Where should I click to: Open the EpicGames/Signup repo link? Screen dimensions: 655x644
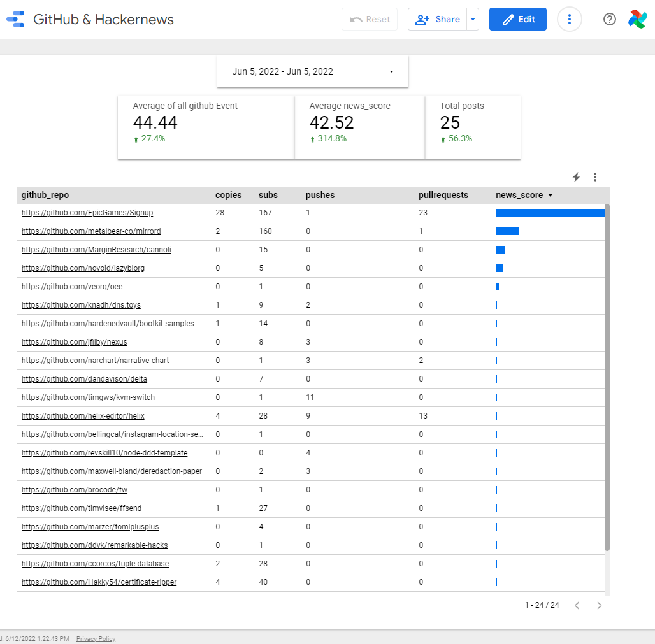[x=87, y=213]
